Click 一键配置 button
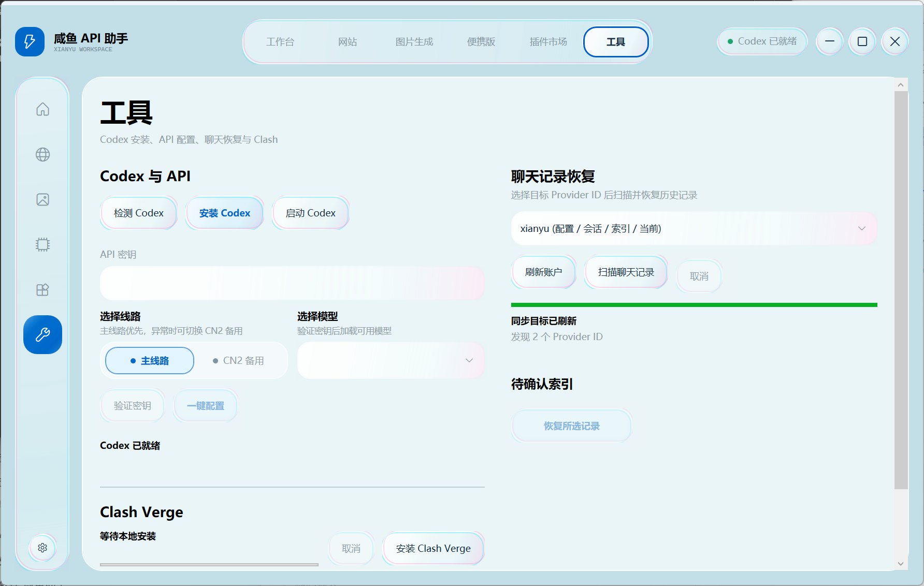Image resolution: width=924 pixels, height=586 pixels. coord(206,405)
